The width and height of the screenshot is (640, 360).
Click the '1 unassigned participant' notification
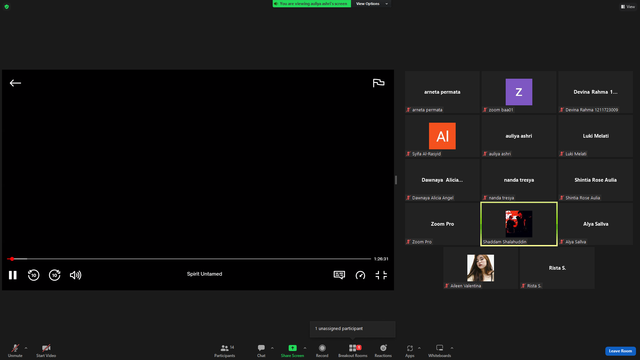tap(353, 329)
